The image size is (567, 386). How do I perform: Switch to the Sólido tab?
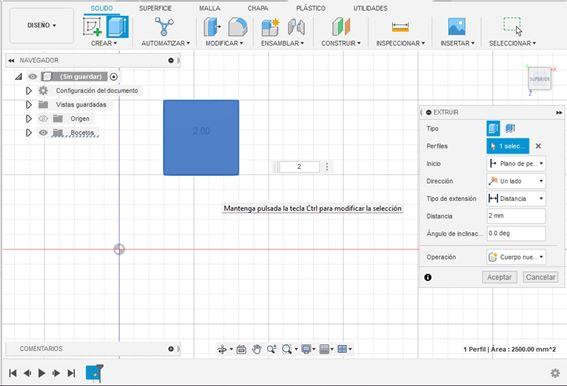pyautogui.click(x=102, y=8)
